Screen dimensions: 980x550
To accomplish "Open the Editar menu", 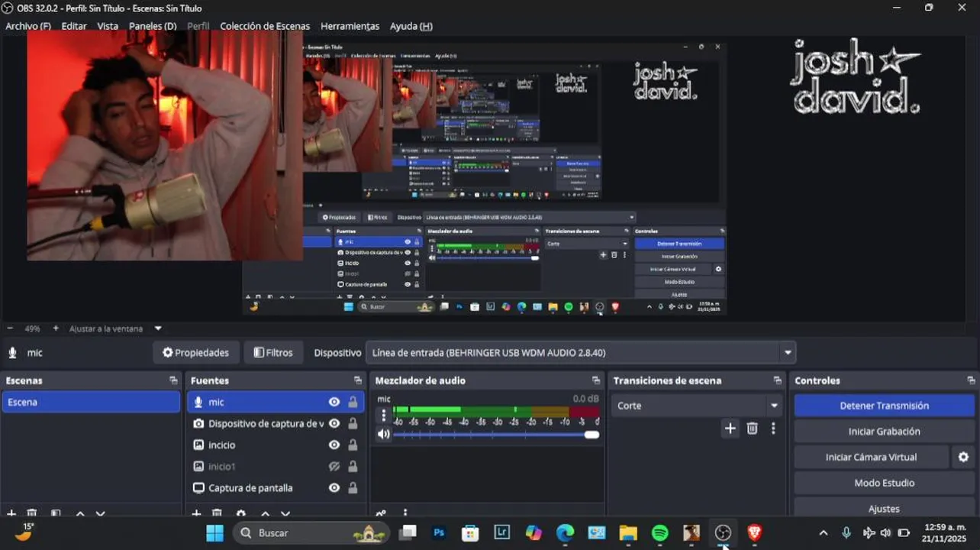I will tap(74, 26).
